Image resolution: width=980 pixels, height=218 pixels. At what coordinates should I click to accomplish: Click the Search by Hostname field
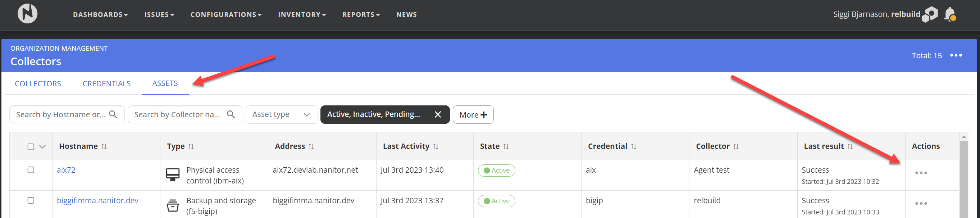tap(61, 114)
